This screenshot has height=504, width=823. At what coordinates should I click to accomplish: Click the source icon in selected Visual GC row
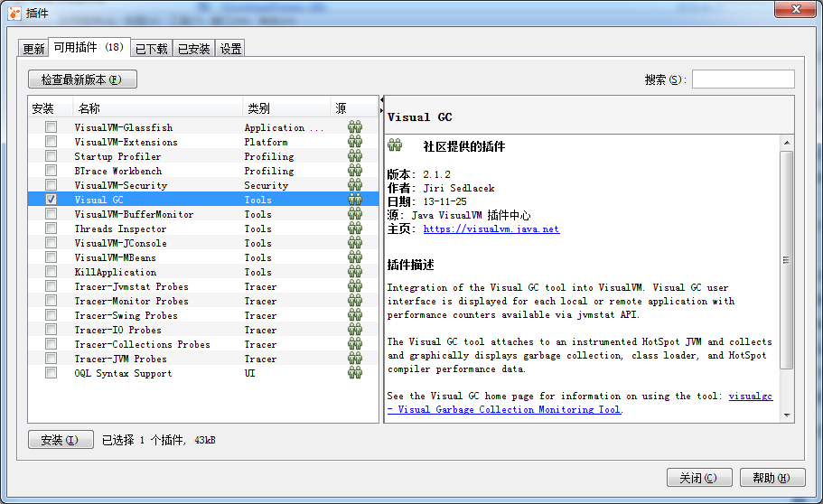(x=355, y=199)
